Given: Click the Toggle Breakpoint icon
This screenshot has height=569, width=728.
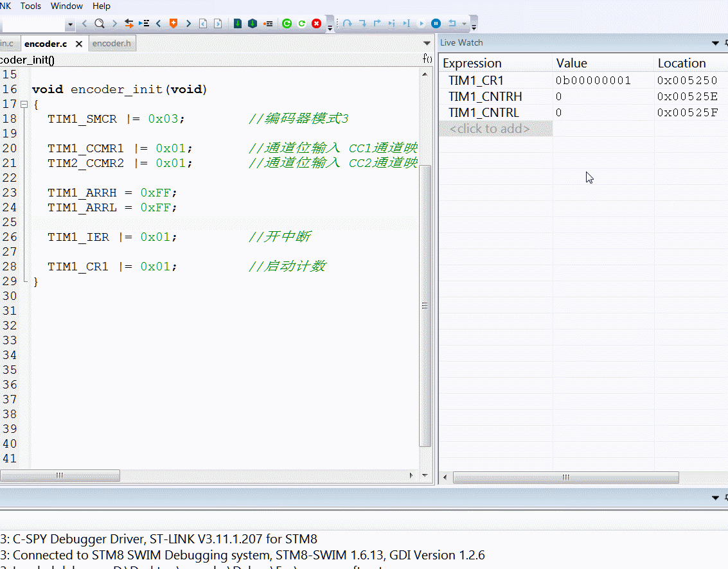Looking at the screenshot, I should click(x=269, y=24).
